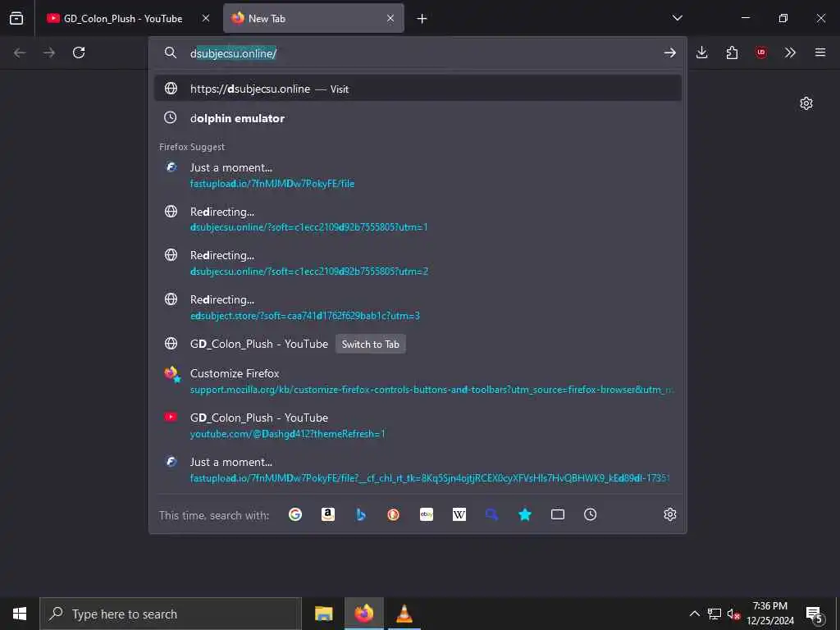Screen dimensions: 840x630
Task: Open the Windows Start menu
Action: tap(20, 614)
